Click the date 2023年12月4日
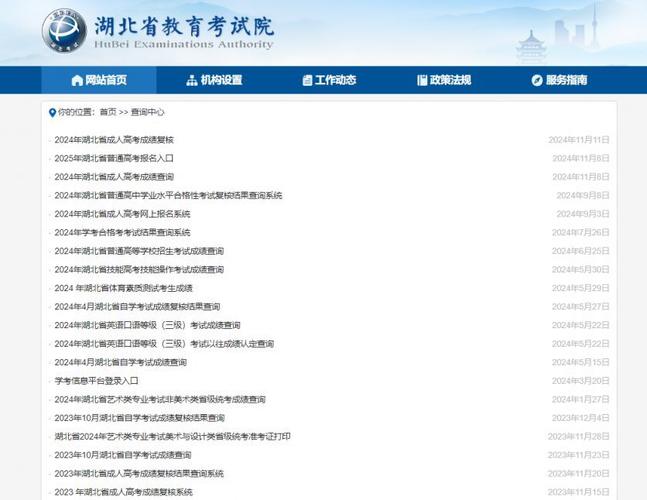 pos(581,418)
